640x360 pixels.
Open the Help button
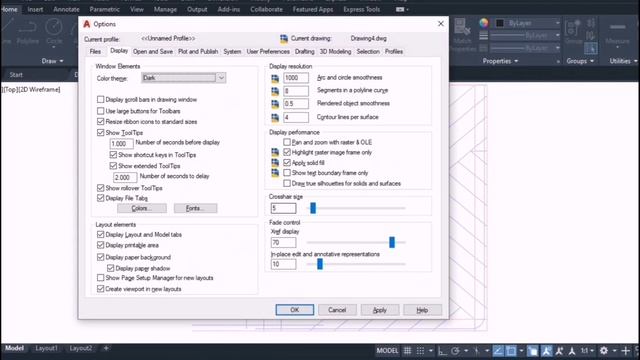click(x=422, y=310)
